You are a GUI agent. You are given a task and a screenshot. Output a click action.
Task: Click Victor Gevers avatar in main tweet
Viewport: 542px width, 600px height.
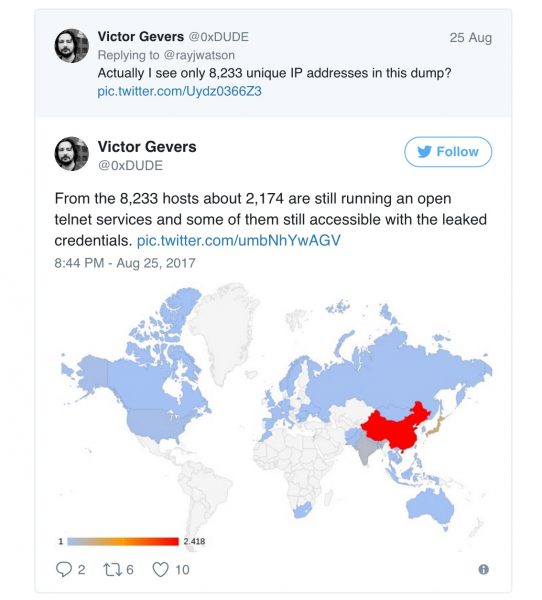tap(72, 154)
